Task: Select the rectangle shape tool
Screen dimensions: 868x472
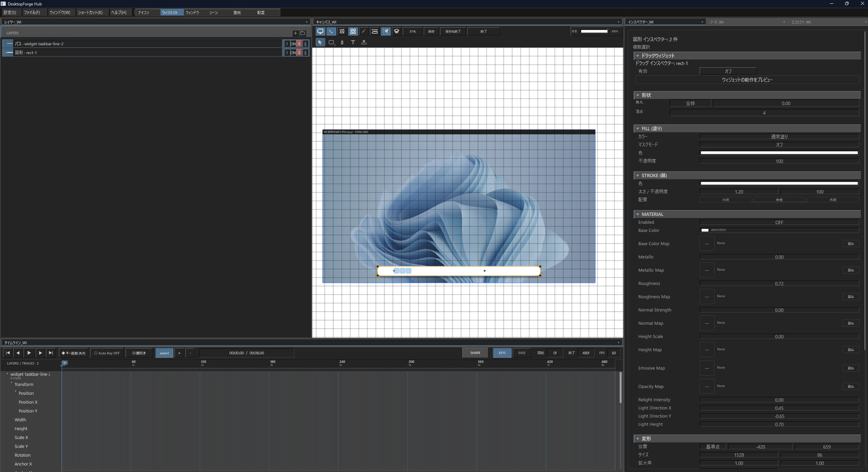Action: point(331,42)
